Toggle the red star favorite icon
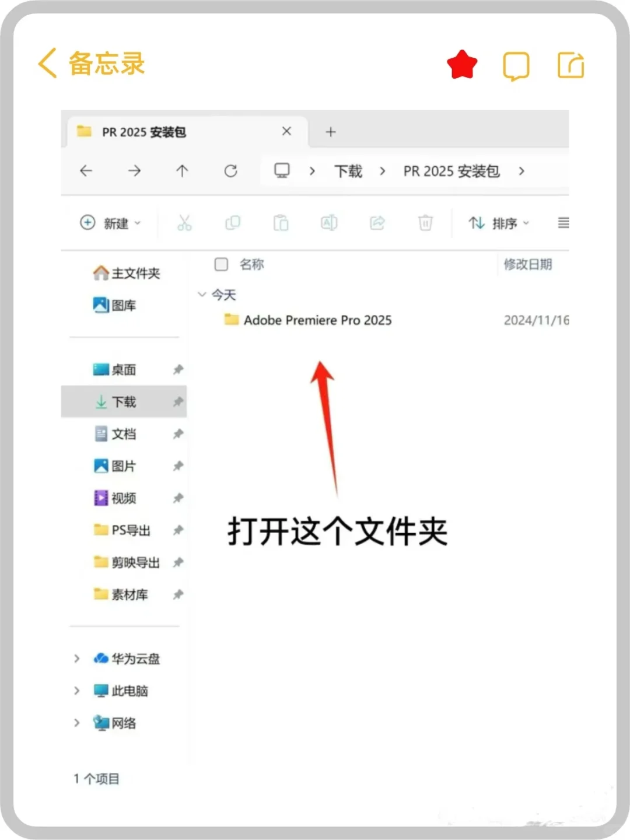The width and height of the screenshot is (630, 840). point(461,64)
